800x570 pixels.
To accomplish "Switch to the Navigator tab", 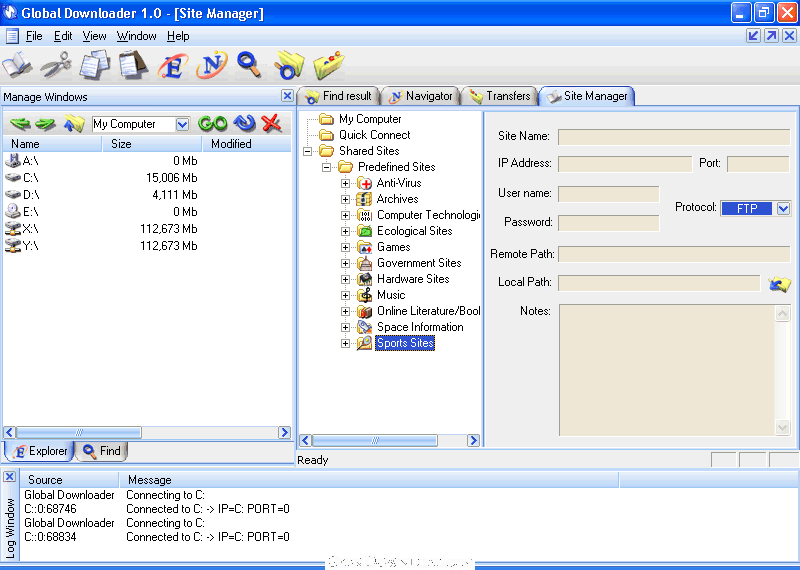I will pos(421,96).
